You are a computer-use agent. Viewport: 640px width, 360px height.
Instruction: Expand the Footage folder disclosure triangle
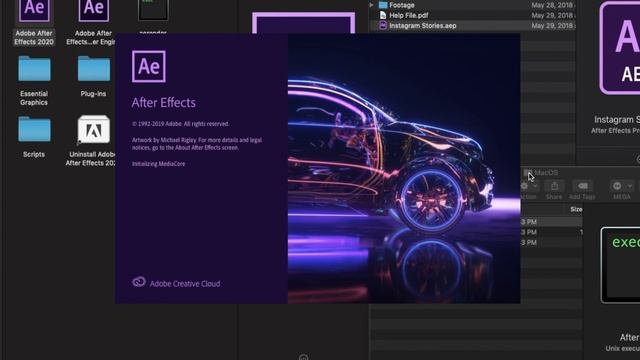click(371, 5)
